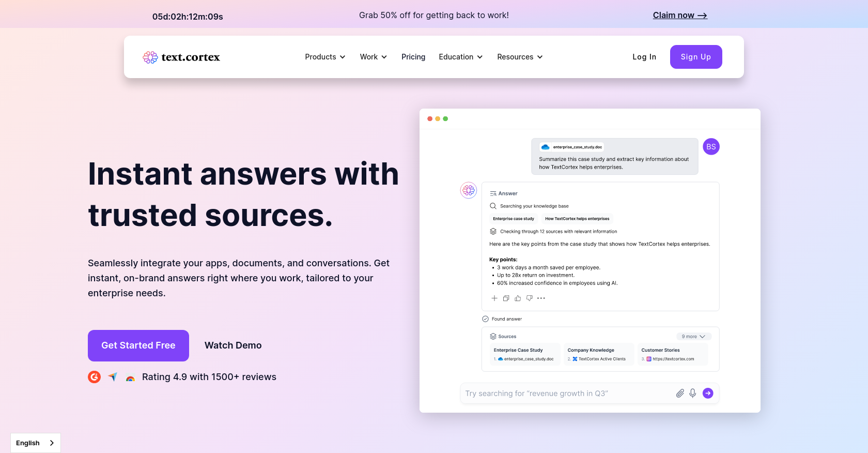Click Watch Demo
The width and height of the screenshot is (868, 453).
pyautogui.click(x=233, y=345)
